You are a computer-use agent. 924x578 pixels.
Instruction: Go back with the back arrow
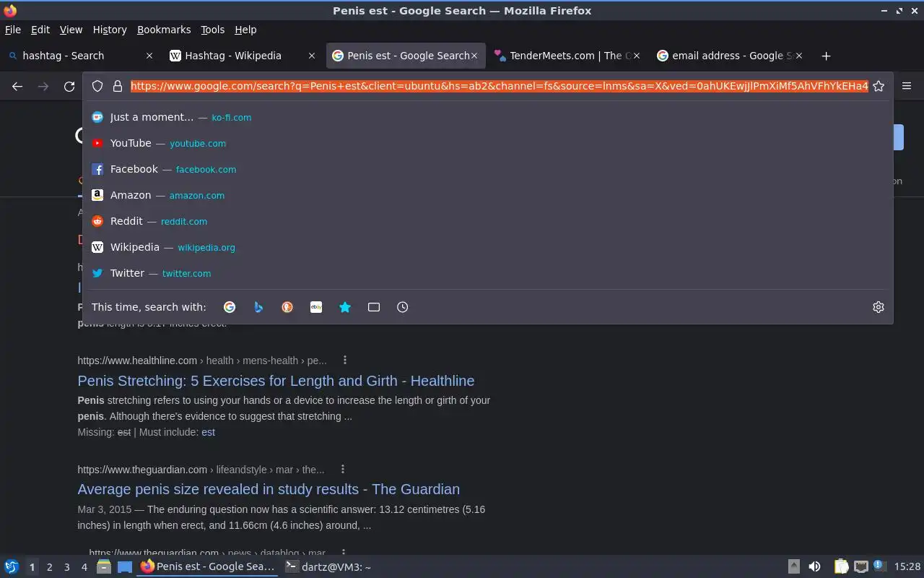pos(17,86)
